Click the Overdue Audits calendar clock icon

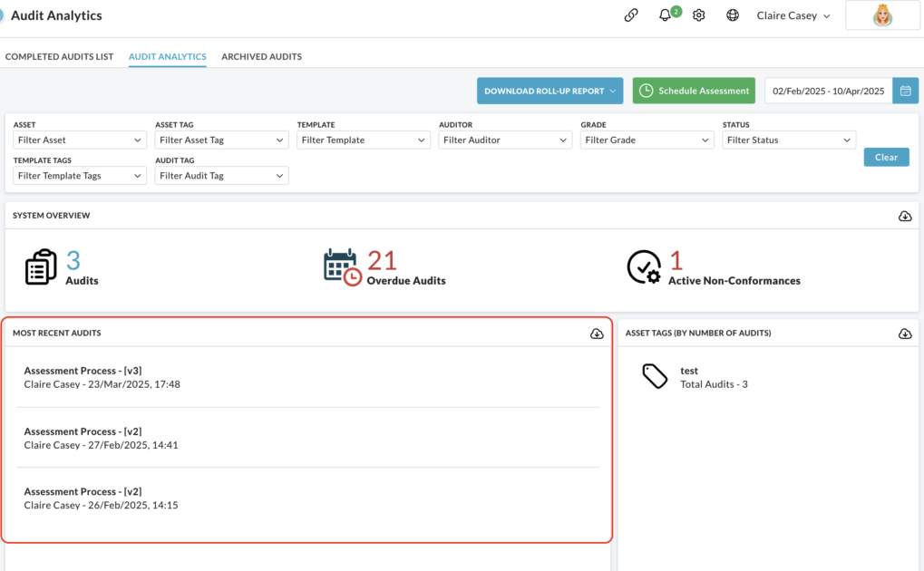tap(343, 267)
